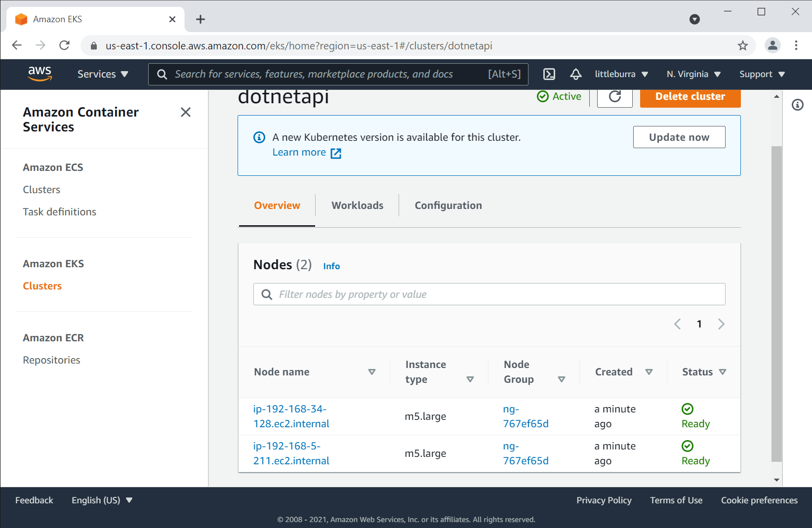The image size is (812, 528).
Task: Click the page vertical scrollbar thumb
Action: (x=776, y=304)
